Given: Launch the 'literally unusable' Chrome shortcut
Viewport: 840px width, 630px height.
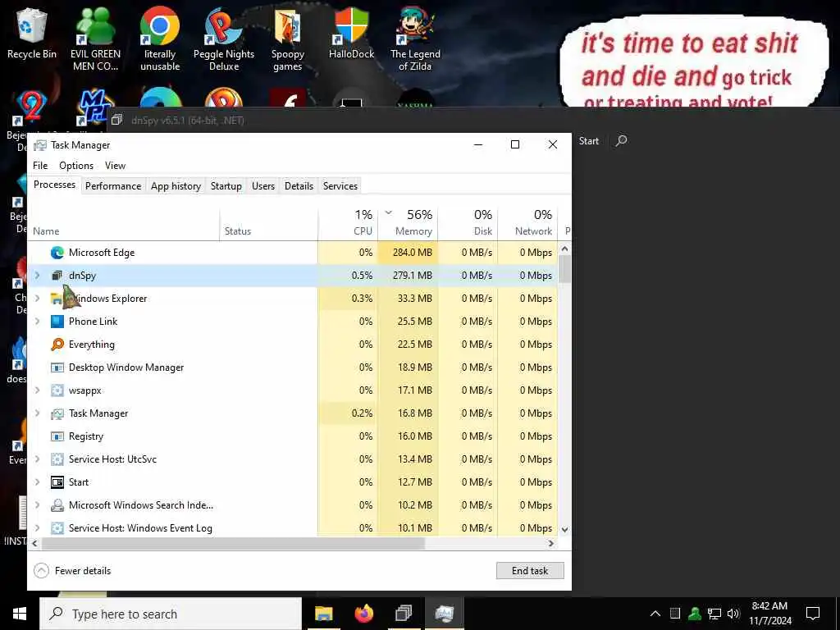Looking at the screenshot, I should 160,39.
